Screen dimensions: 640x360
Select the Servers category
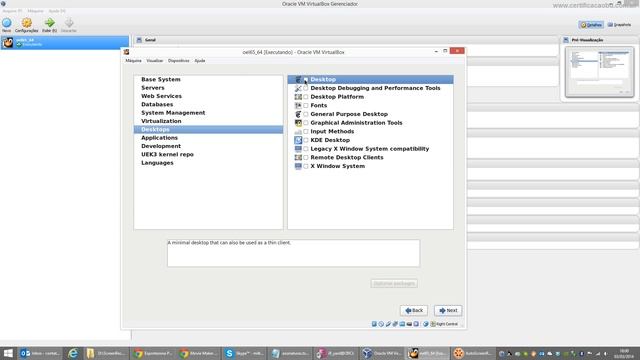(x=208, y=88)
